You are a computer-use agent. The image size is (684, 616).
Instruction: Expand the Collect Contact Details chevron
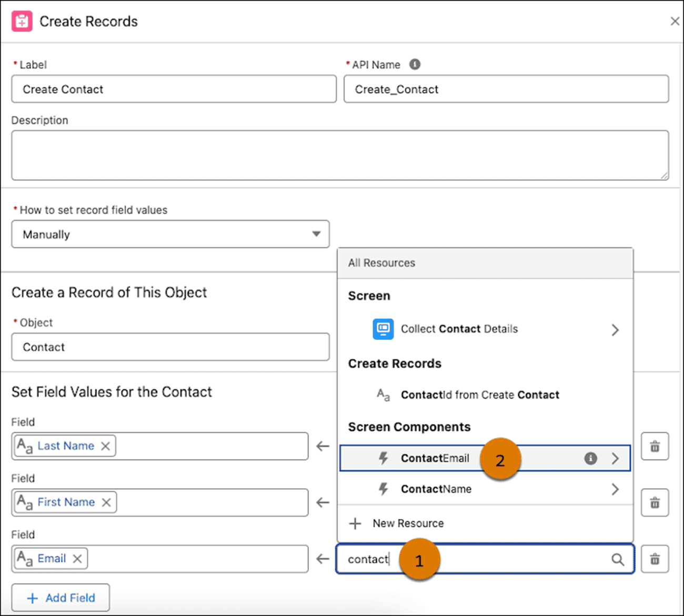[615, 330]
